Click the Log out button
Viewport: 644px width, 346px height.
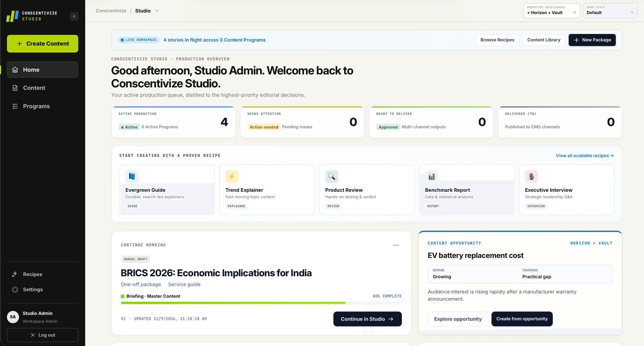[x=43, y=335]
